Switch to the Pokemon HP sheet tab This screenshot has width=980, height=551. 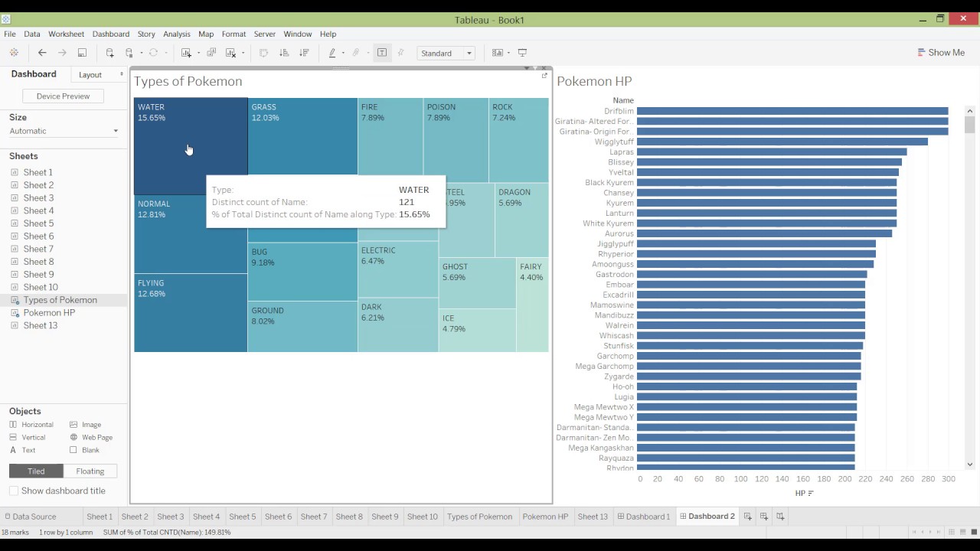click(545, 517)
